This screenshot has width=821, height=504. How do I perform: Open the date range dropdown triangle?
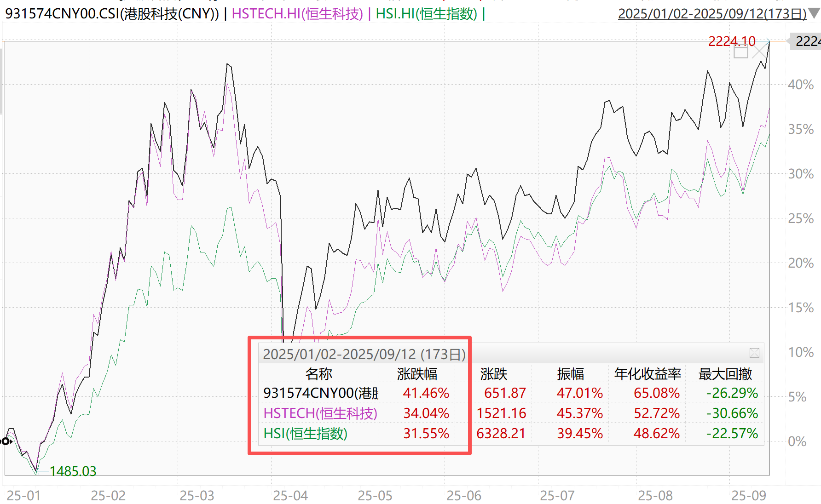(814, 13)
